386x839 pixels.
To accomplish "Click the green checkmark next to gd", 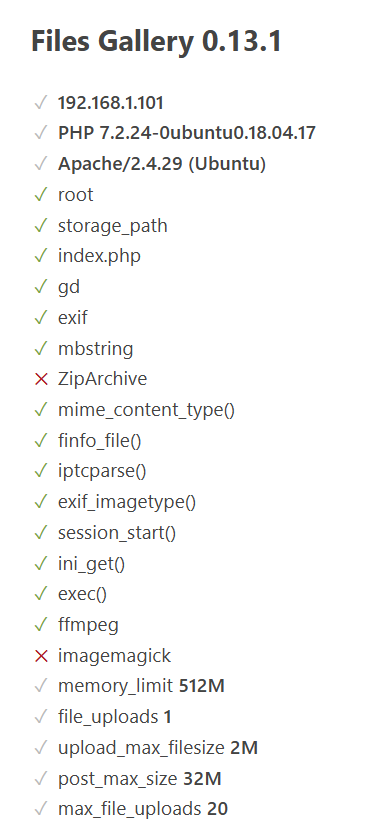I will click(41, 287).
